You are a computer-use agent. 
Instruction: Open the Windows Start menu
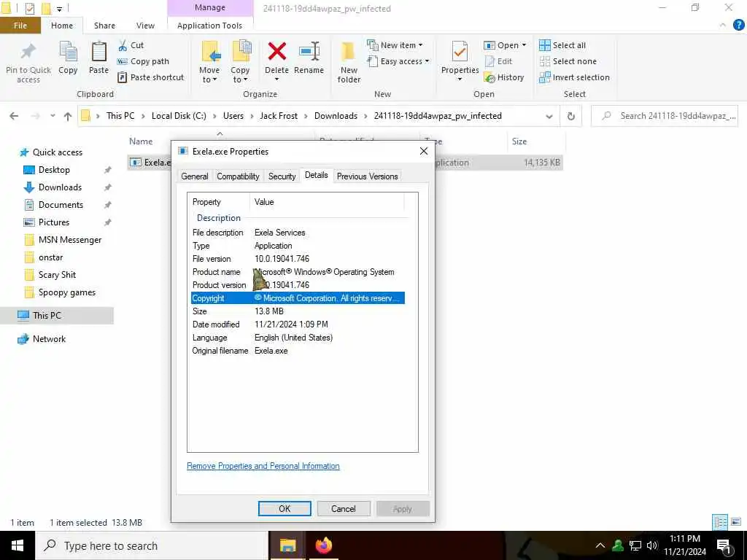(x=18, y=545)
